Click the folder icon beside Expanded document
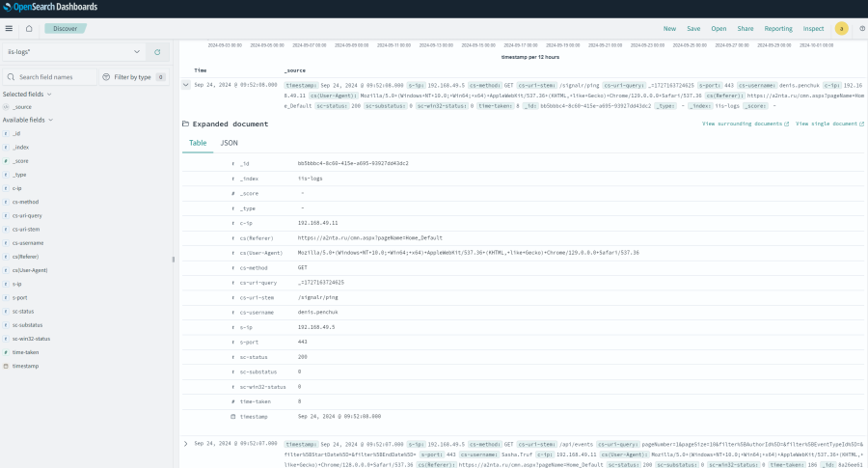 (185, 124)
